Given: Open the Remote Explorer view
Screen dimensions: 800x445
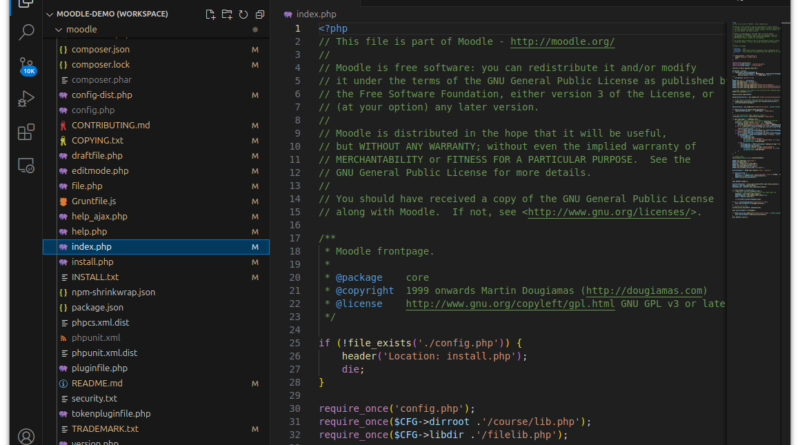Looking at the screenshot, I should pos(26,165).
